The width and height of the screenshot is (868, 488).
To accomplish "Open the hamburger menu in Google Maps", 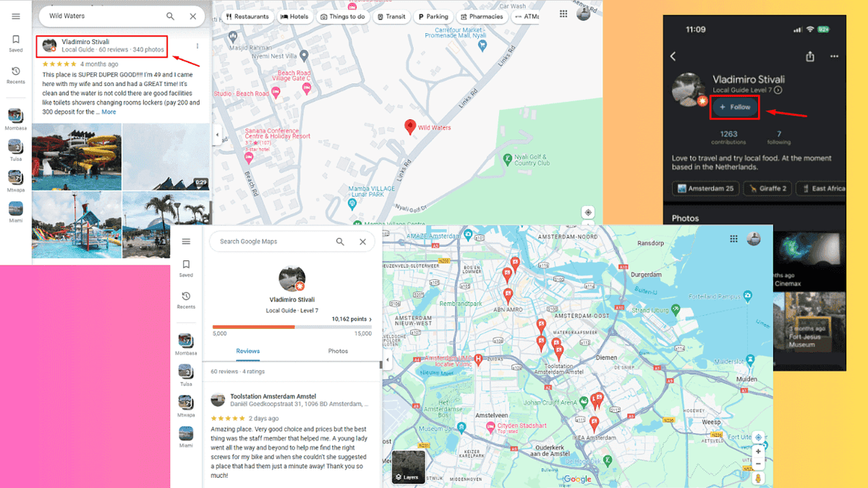I will (x=16, y=15).
